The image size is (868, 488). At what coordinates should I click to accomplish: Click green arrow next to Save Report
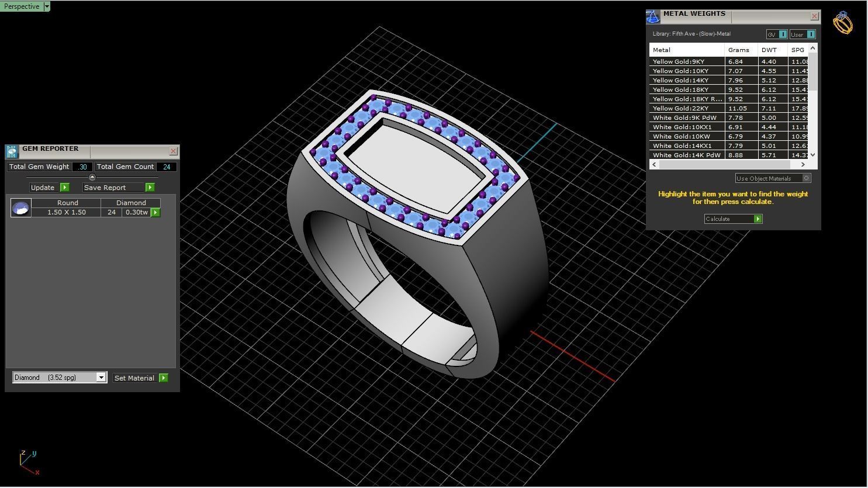(x=150, y=188)
